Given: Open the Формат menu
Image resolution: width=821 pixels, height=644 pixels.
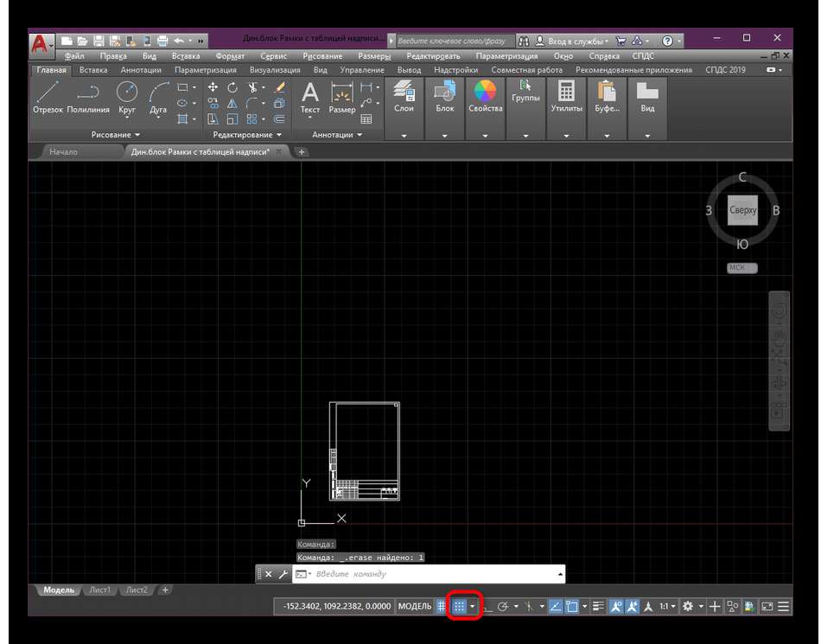Looking at the screenshot, I should click(x=229, y=56).
